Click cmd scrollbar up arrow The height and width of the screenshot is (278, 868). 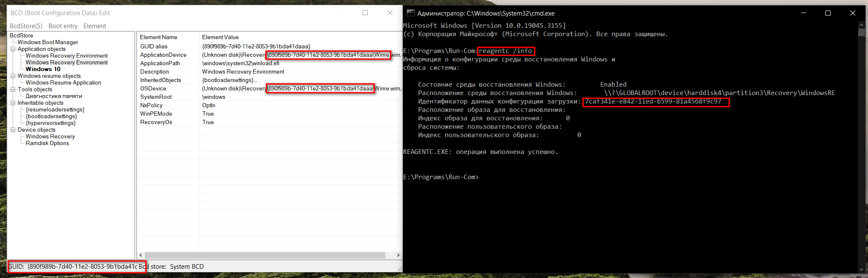[x=861, y=25]
